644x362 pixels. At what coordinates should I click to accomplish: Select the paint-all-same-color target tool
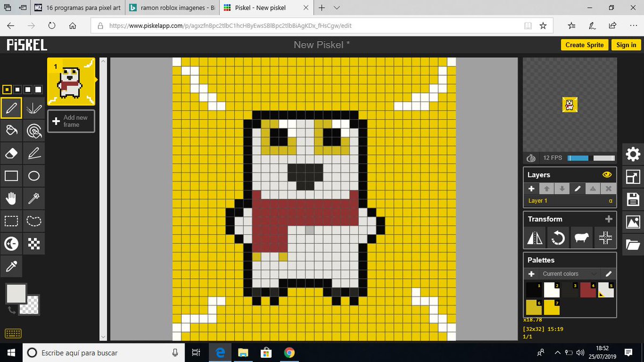pyautogui.click(x=34, y=130)
